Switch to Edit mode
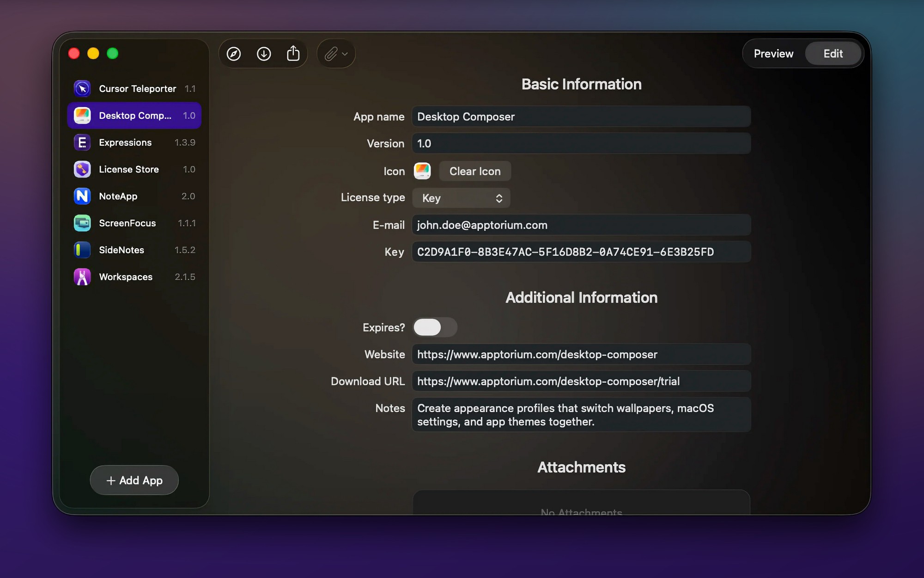This screenshot has width=924, height=578. point(833,54)
